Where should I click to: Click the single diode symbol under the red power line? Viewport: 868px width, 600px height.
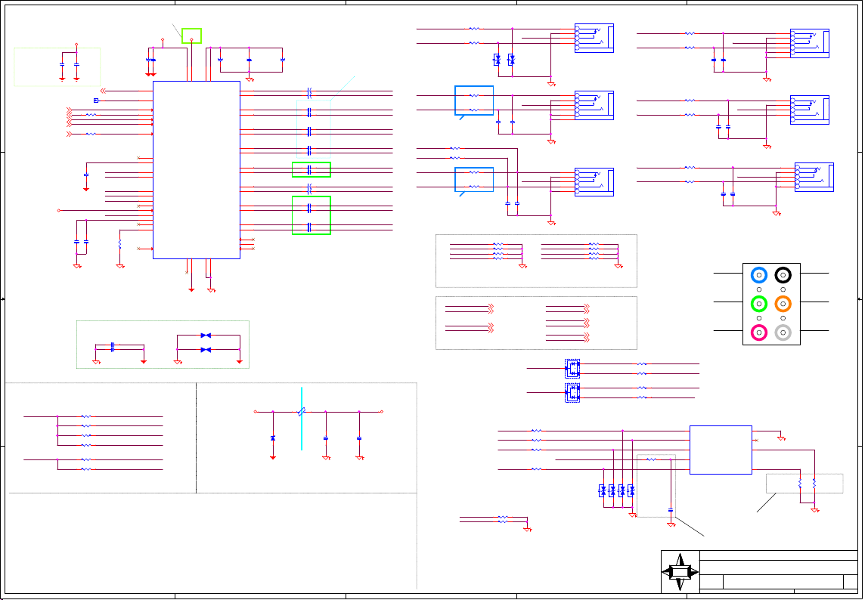[273, 438]
